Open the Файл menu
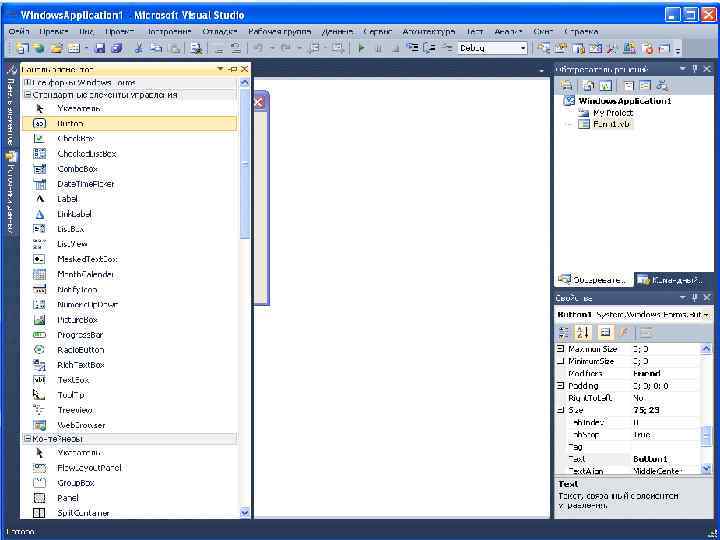The height and width of the screenshot is (540, 720). click(19, 32)
